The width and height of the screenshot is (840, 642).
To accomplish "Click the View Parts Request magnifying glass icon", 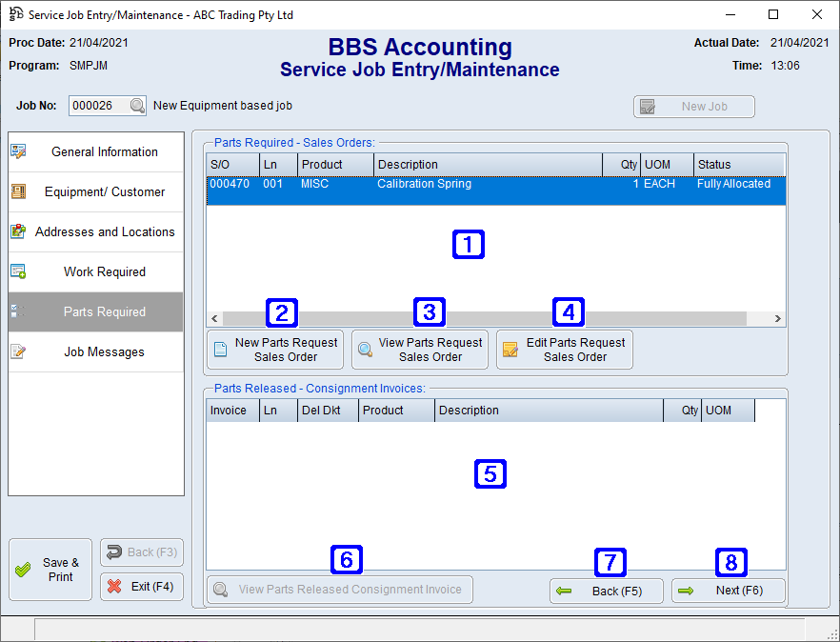I will click(364, 349).
